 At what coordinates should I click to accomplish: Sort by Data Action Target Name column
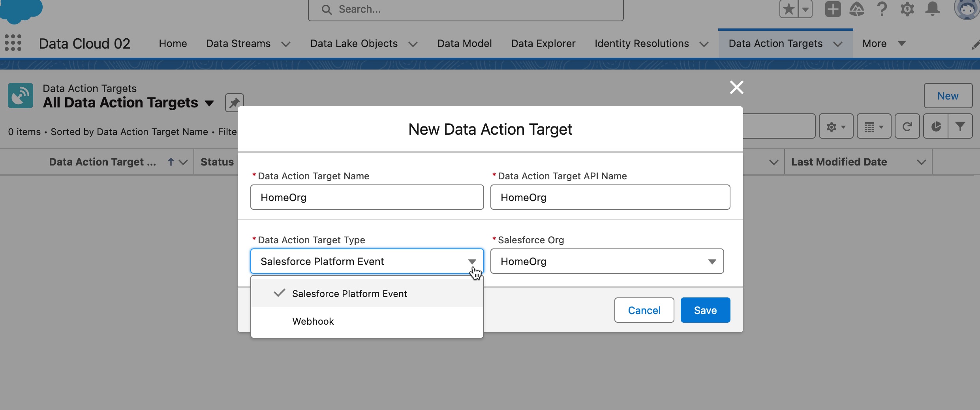tap(102, 162)
